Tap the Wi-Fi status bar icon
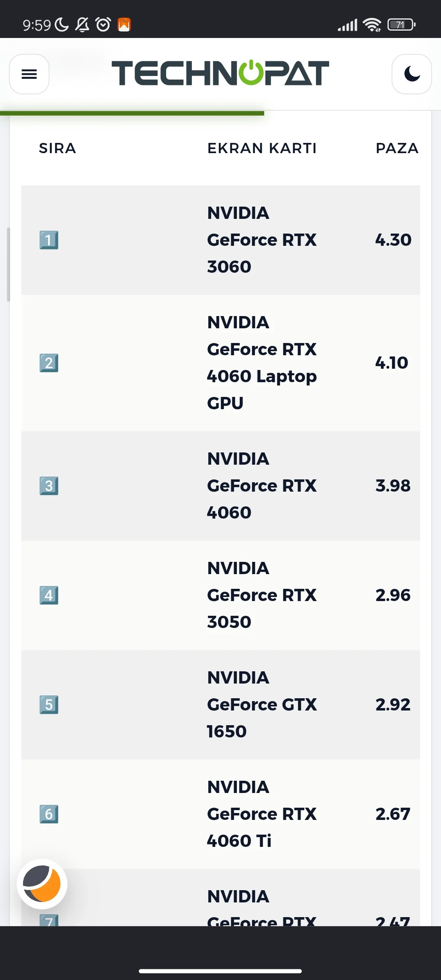The image size is (441, 980). (x=372, y=25)
